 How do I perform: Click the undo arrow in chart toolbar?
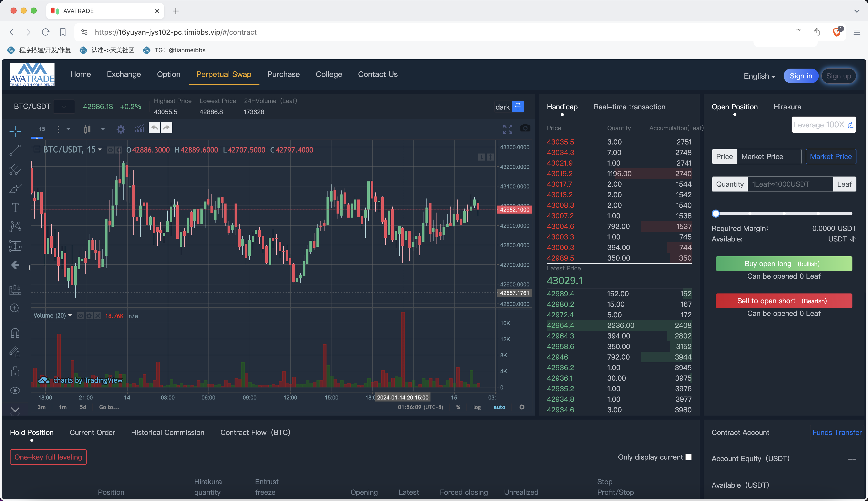[x=154, y=128]
